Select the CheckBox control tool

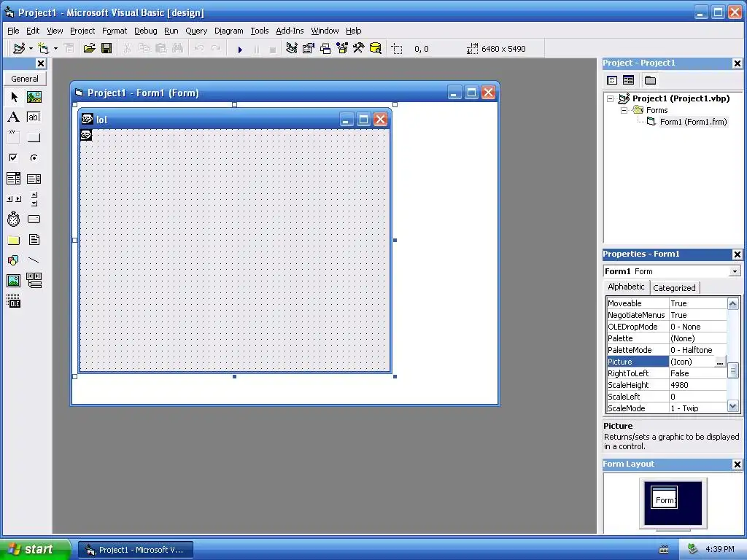pyautogui.click(x=14, y=157)
